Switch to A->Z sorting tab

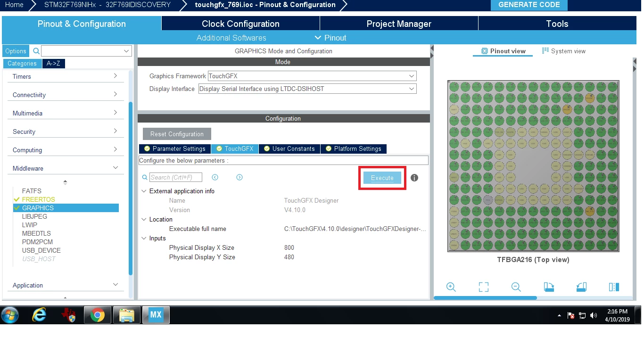click(53, 63)
